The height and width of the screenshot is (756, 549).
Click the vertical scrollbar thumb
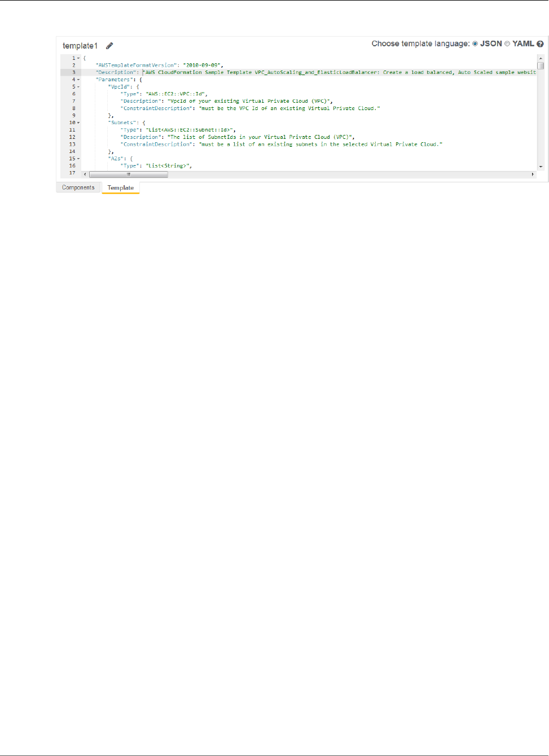tap(541, 65)
